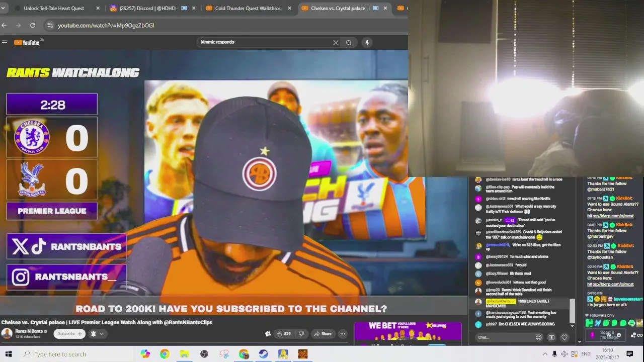Viewport: 644px width, 362px height.
Task: Click the taskbar clock showing 16:10
Action: click(x=607, y=354)
